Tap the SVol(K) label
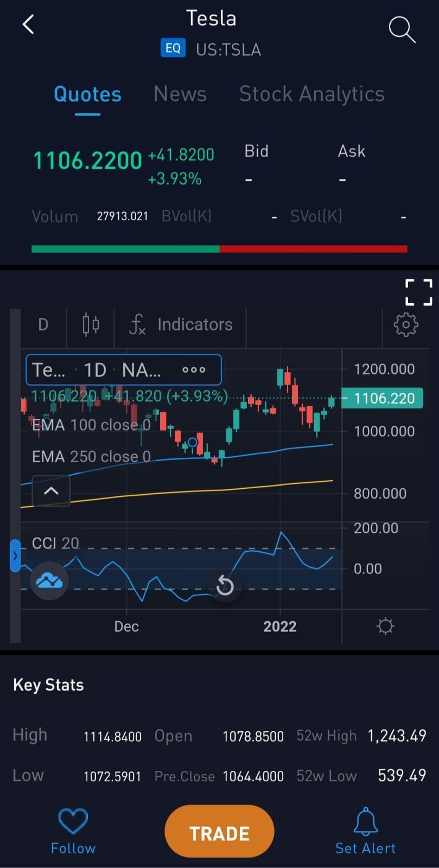The image size is (439, 868). (316, 216)
